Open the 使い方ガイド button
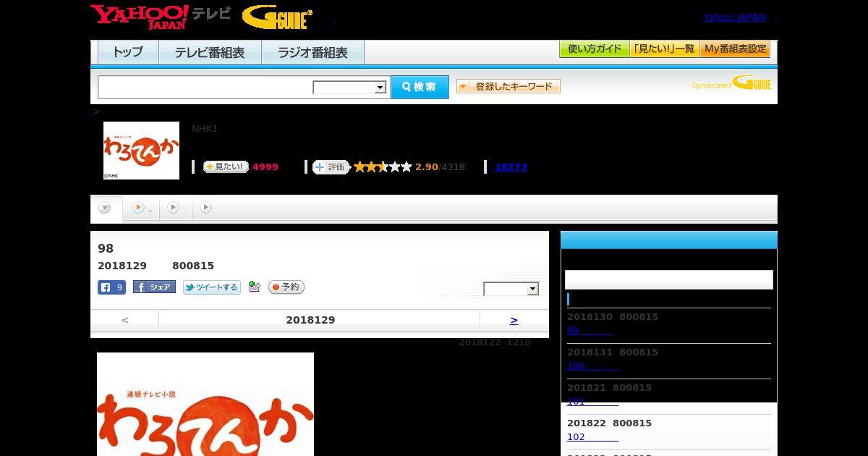 coord(594,49)
